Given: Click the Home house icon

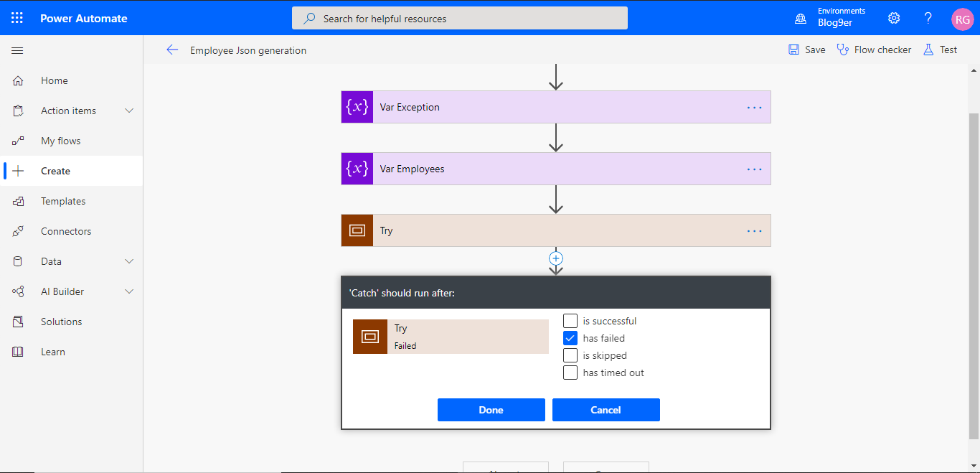Looking at the screenshot, I should (18, 80).
